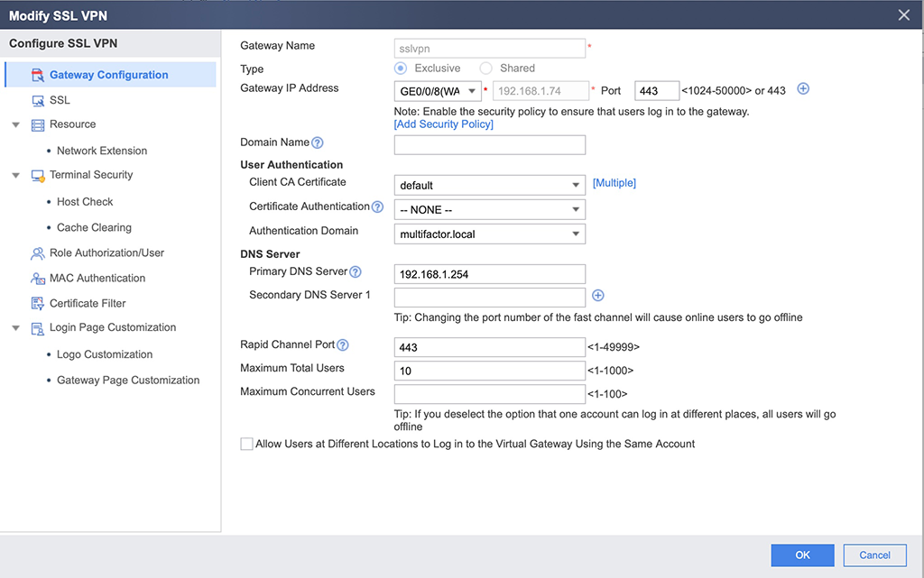This screenshot has height=578, width=924.
Task: Open Role Authorization/User section
Action: [x=106, y=253]
